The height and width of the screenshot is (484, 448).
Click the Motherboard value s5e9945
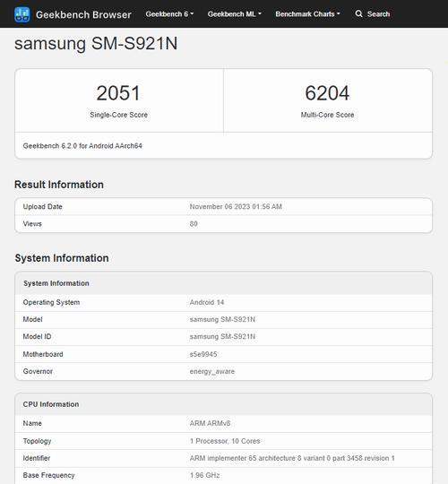tap(203, 354)
